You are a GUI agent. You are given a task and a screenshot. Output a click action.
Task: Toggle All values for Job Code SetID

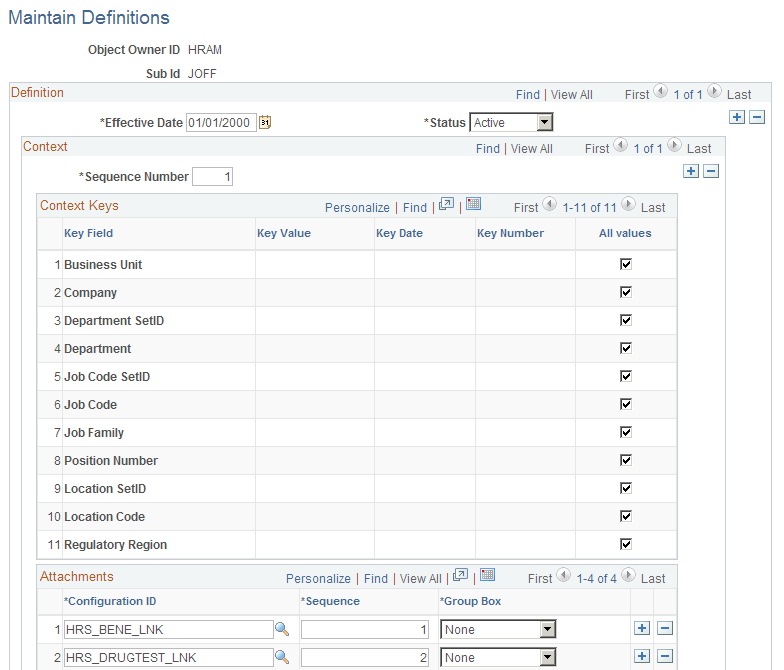[x=626, y=376]
